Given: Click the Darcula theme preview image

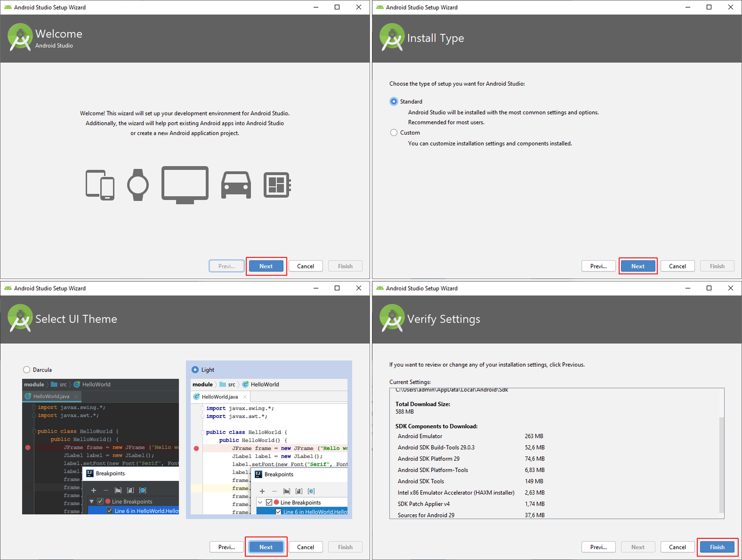Looking at the screenshot, I should (x=100, y=447).
